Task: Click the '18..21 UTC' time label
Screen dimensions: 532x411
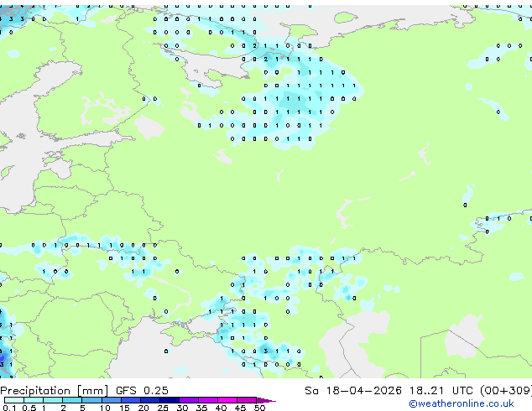Action: click(x=441, y=391)
